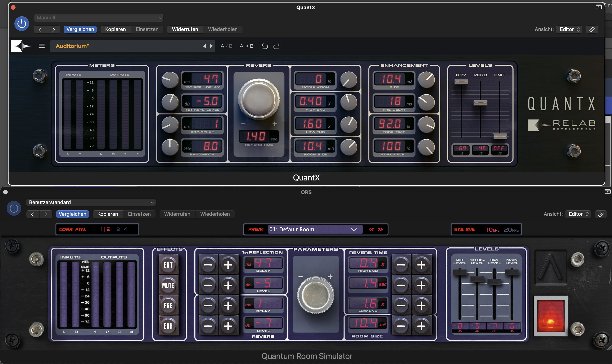Click the QuantX redo arrow icon
The height and width of the screenshot is (364, 612).
(277, 46)
